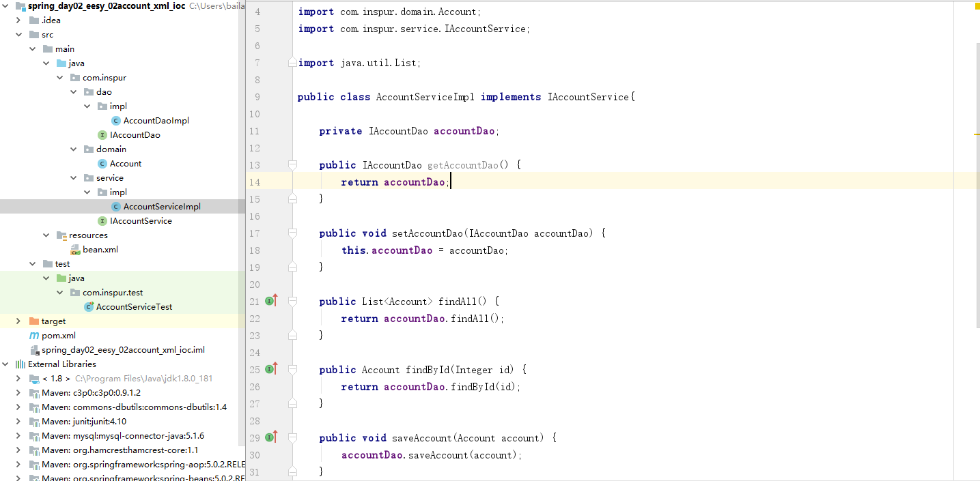This screenshot has height=481, width=980.
Task: Fold the findById method at line 25
Action: pos(292,369)
